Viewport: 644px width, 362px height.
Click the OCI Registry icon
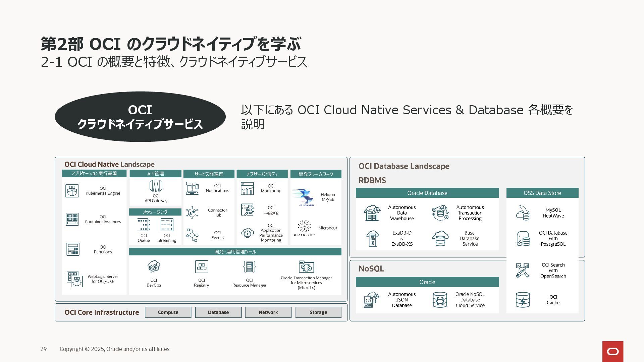coord(202,267)
